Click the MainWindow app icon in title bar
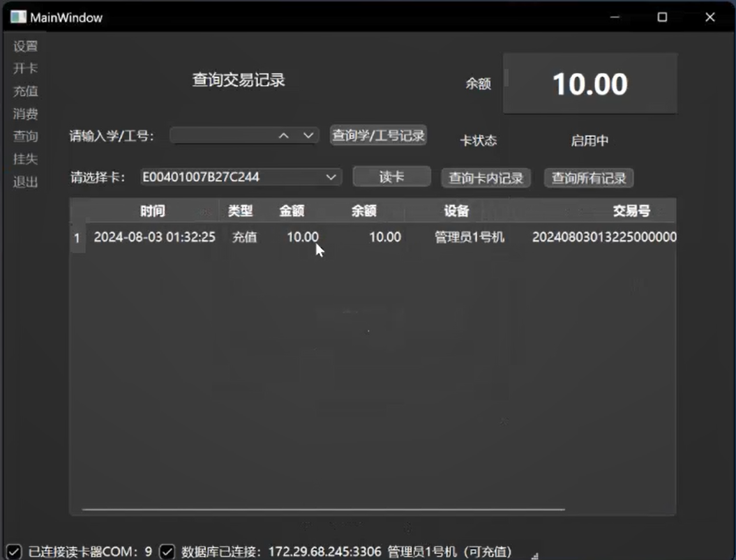Viewport: 736px width, 560px height. pyautogui.click(x=17, y=17)
